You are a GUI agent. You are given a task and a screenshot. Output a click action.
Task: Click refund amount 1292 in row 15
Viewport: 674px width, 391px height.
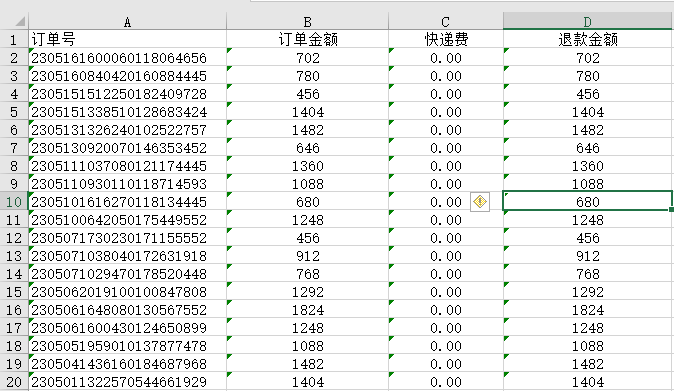[x=588, y=292]
